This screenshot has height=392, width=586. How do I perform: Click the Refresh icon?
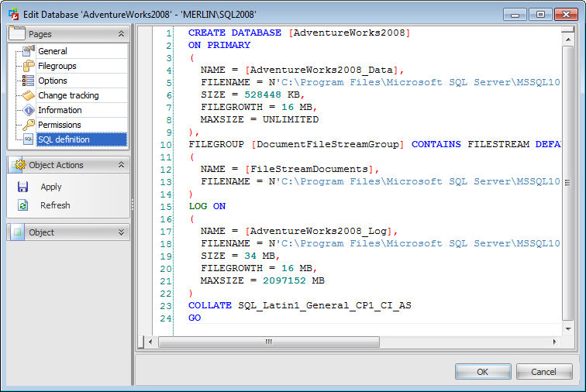[22, 205]
